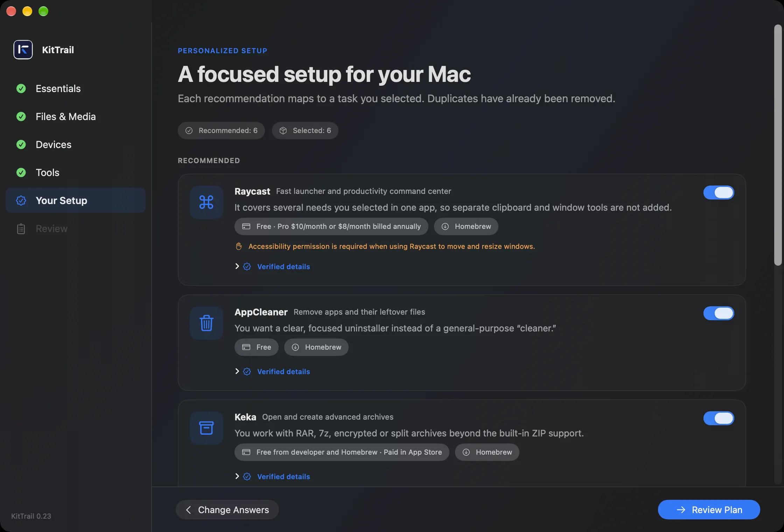Click the cube icon in Selected: 6 pill
The width and height of the screenshot is (784, 532).
pyautogui.click(x=283, y=131)
